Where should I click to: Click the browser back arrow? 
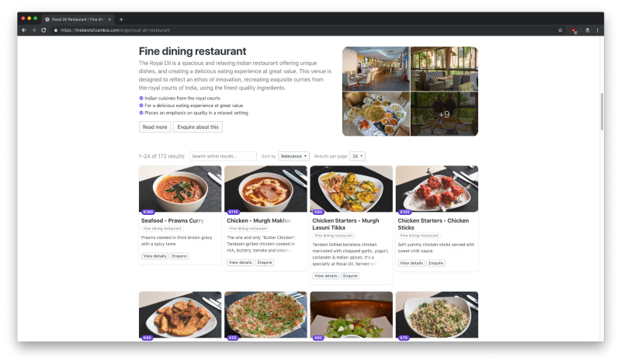24,30
